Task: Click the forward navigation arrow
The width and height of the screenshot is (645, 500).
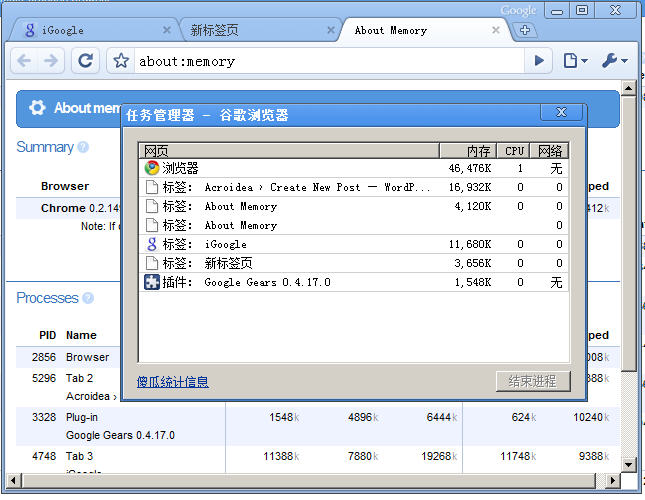Action: pos(51,61)
